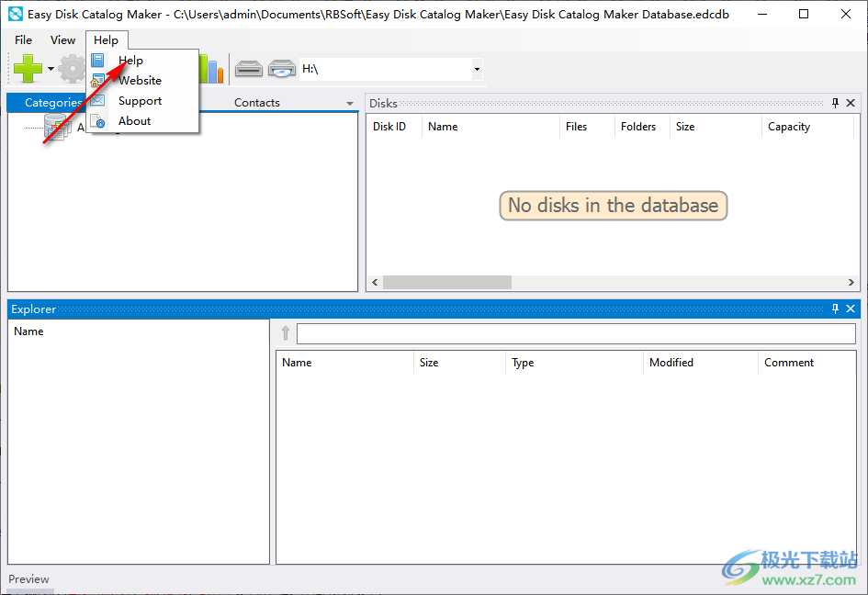Sort file list by Size column
Viewport: 868px width, 595px height.
tap(459, 363)
